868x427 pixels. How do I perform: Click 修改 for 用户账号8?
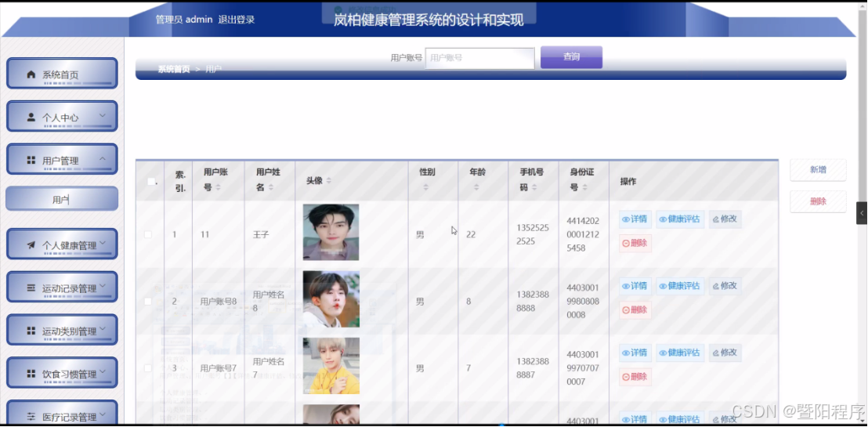pyautogui.click(x=725, y=286)
